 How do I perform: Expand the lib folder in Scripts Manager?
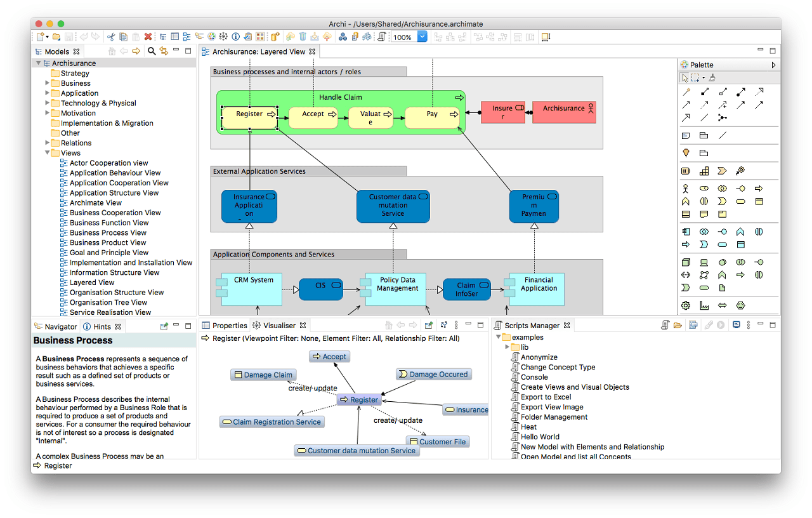507,347
